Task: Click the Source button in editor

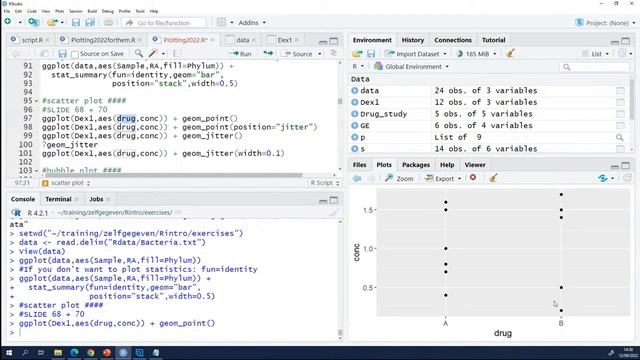Action: click(x=298, y=53)
